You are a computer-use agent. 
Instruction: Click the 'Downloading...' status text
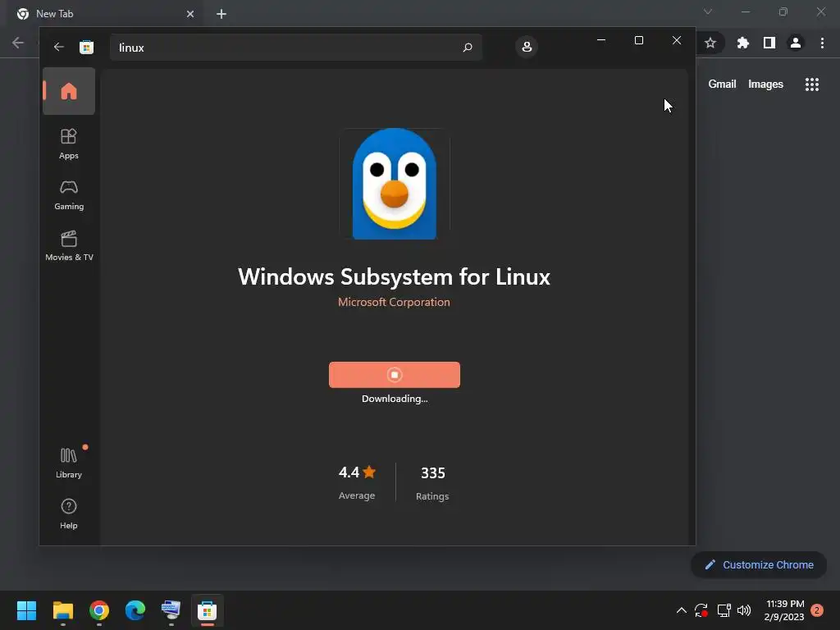tap(395, 399)
